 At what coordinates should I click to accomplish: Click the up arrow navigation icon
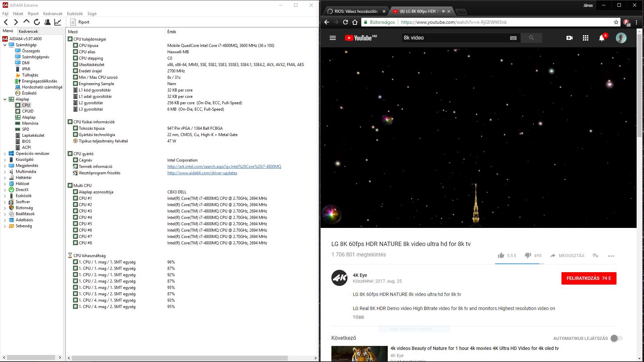[x=26, y=22]
